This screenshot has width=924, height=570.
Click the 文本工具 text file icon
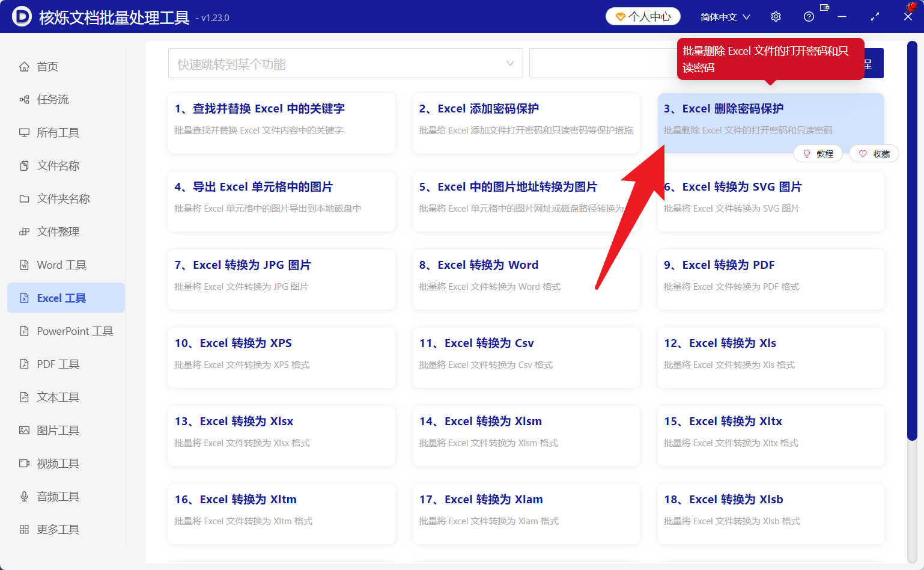click(x=24, y=397)
